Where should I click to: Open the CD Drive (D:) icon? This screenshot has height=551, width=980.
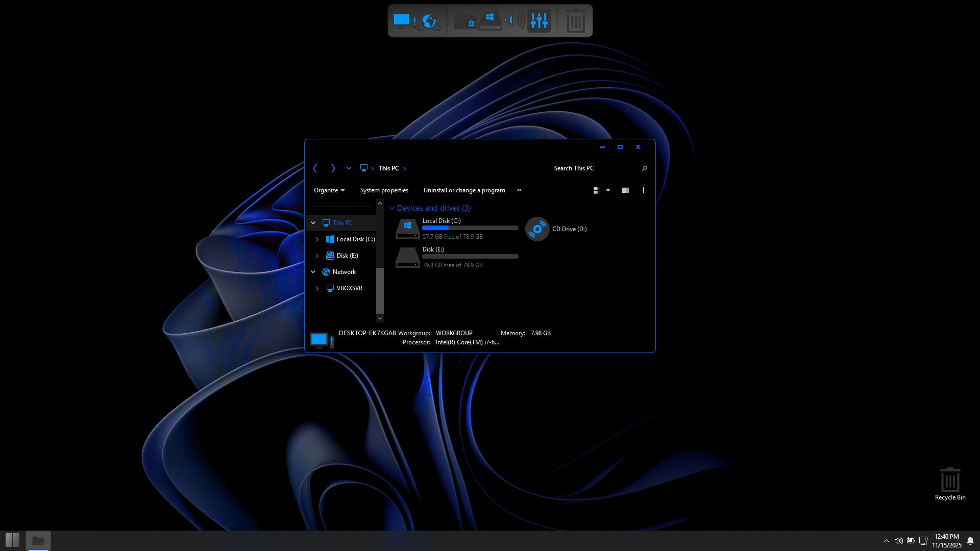tap(537, 229)
